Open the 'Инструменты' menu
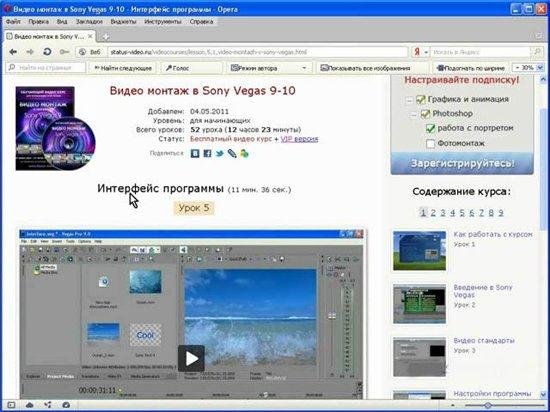The width and height of the screenshot is (550, 412). pos(163,21)
